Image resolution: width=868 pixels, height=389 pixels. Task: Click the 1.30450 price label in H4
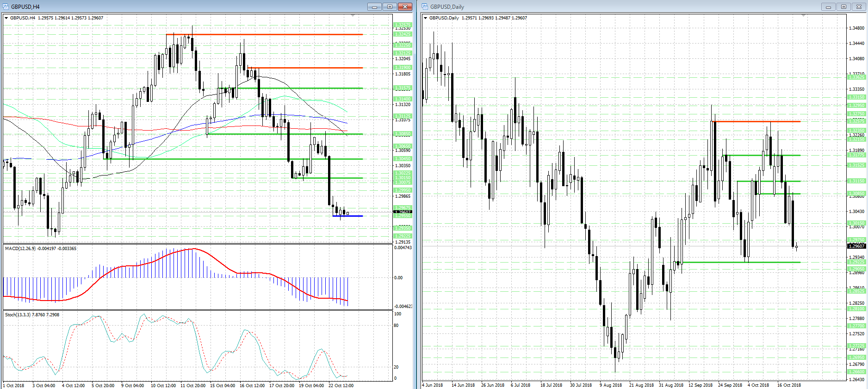coord(403,159)
